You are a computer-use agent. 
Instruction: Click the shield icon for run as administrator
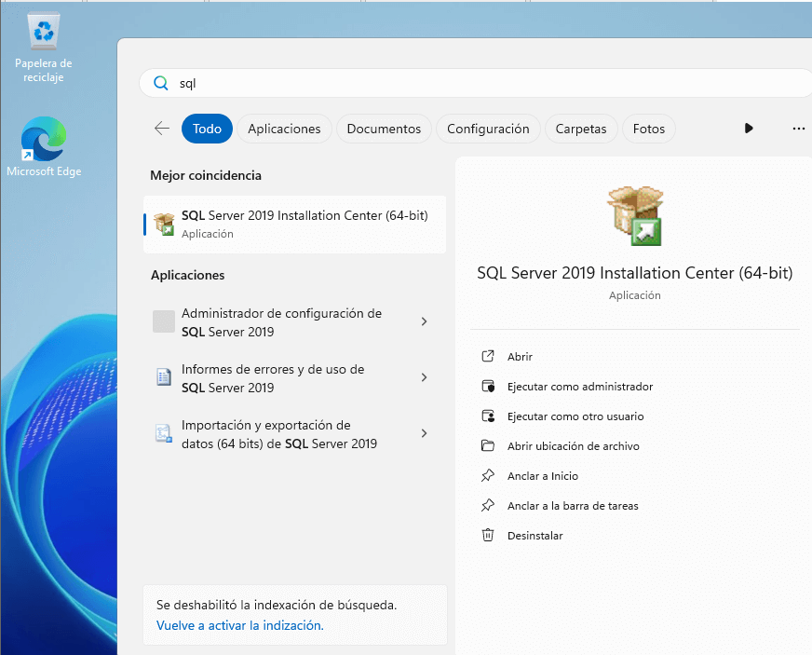click(x=488, y=386)
